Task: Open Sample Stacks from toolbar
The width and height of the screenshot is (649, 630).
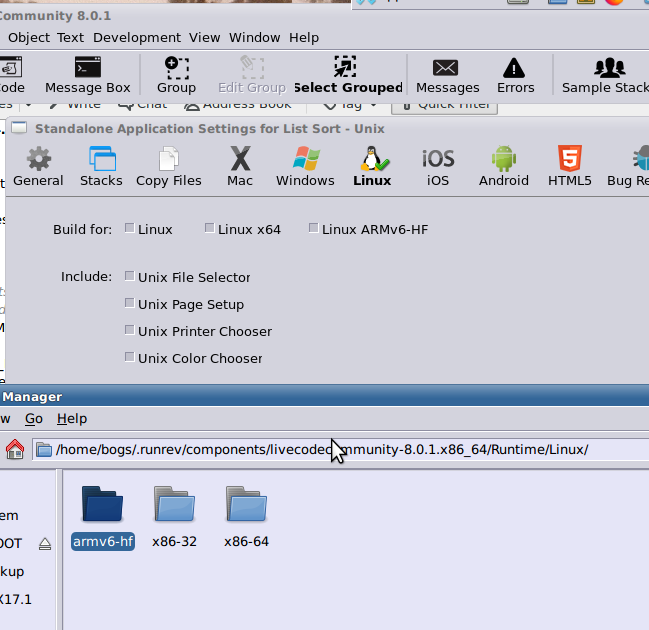Action: [x=606, y=75]
